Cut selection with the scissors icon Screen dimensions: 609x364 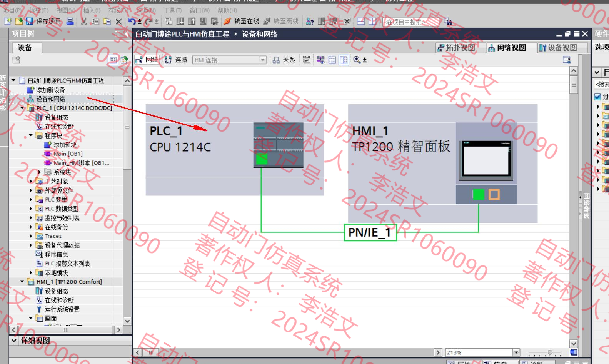click(84, 22)
